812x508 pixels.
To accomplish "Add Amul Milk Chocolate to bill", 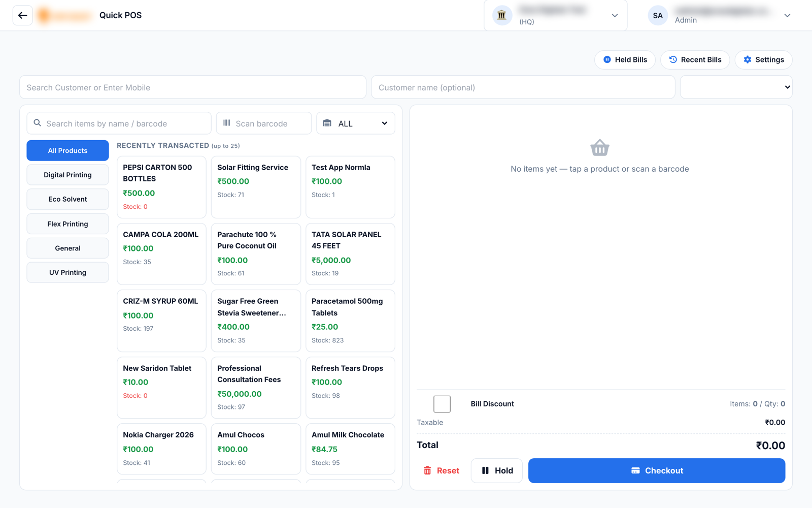I will tap(350, 449).
